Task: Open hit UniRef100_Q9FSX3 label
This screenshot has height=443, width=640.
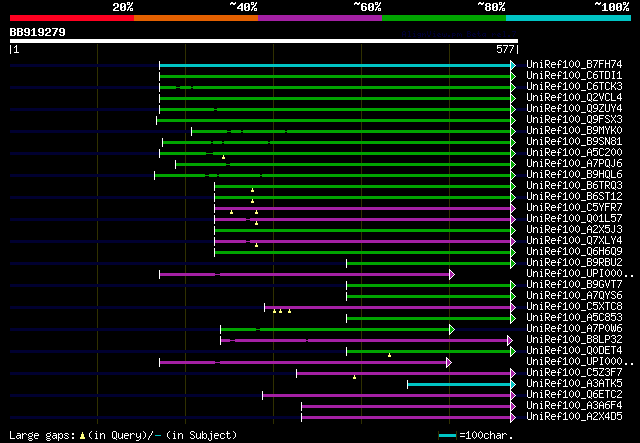Action: coord(574,120)
